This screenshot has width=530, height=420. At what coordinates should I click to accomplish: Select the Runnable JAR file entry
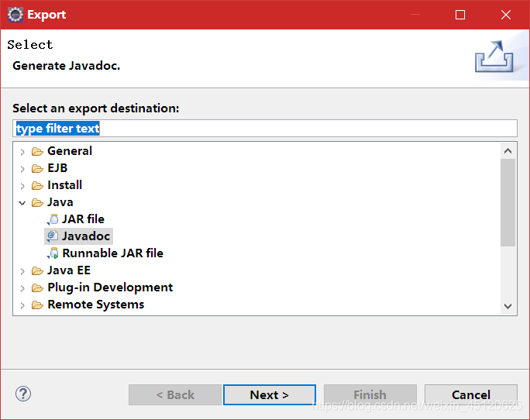(113, 253)
